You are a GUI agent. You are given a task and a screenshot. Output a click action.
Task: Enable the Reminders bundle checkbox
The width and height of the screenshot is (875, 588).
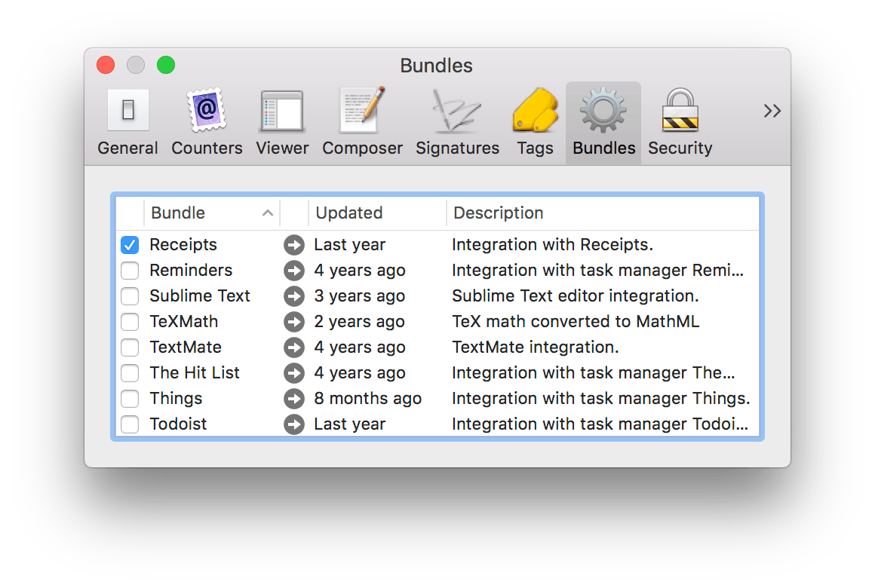pos(129,271)
